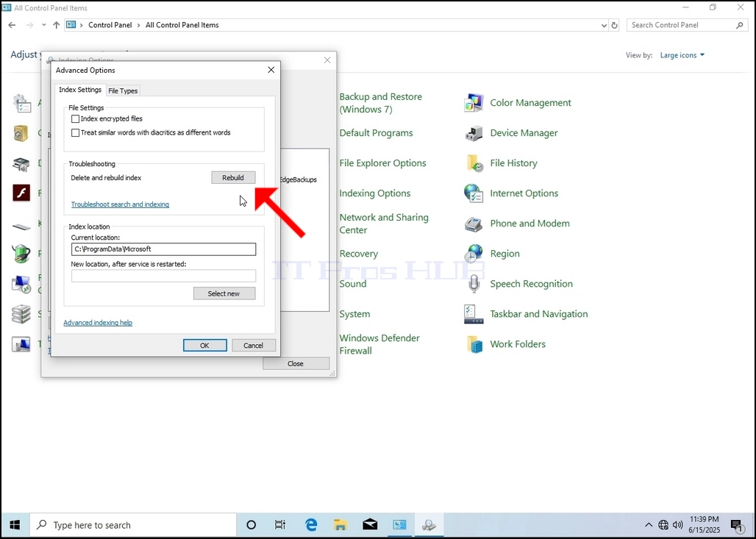Image resolution: width=756 pixels, height=539 pixels.
Task: Open the System item
Action: point(355,314)
